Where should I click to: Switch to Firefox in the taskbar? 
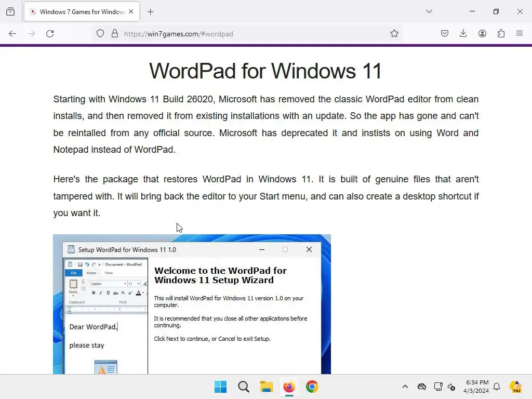(x=289, y=387)
